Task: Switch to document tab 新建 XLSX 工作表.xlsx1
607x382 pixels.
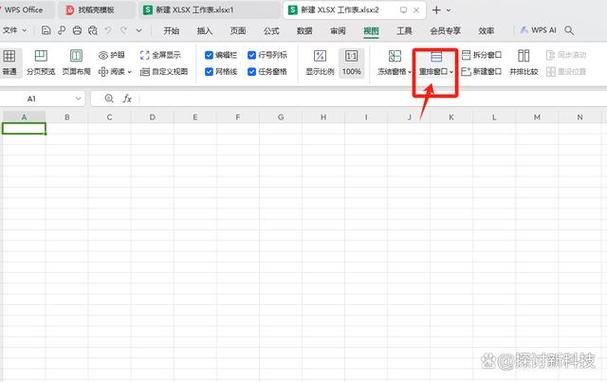Action: pyautogui.click(x=209, y=10)
